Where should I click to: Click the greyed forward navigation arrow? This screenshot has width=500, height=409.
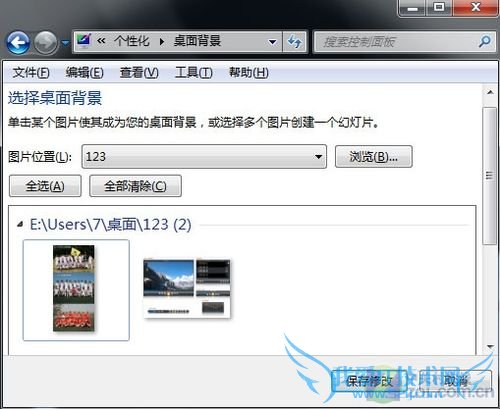(46, 43)
